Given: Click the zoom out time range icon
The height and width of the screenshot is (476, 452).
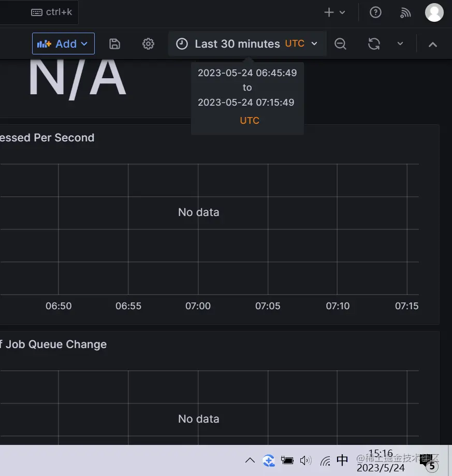Looking at the screenshot, I should (x=340, y=44).
